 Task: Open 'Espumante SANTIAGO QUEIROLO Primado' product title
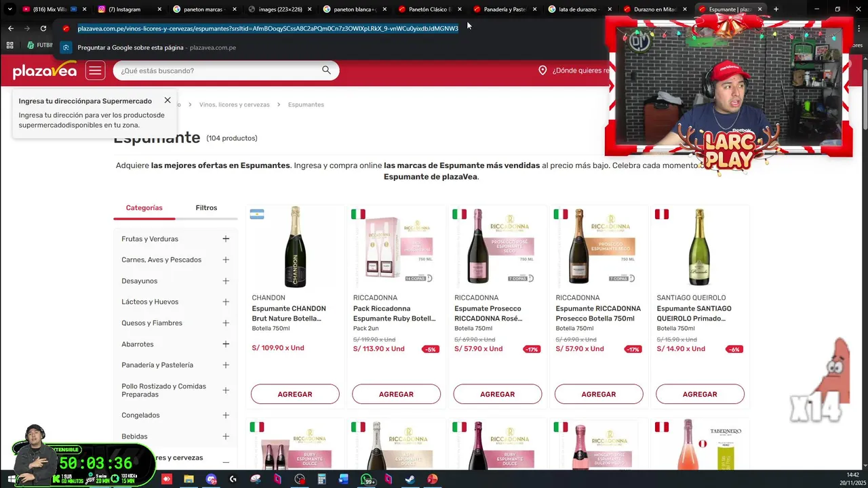694,313
